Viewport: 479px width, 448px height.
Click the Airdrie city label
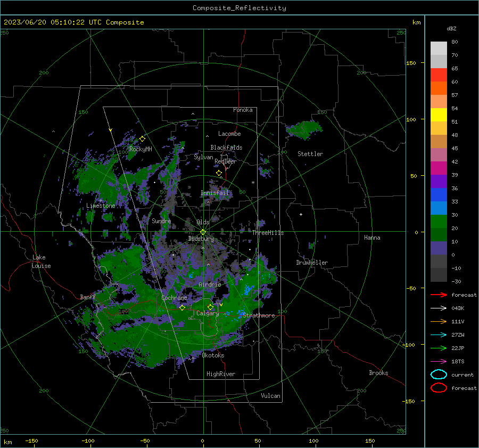210,284
